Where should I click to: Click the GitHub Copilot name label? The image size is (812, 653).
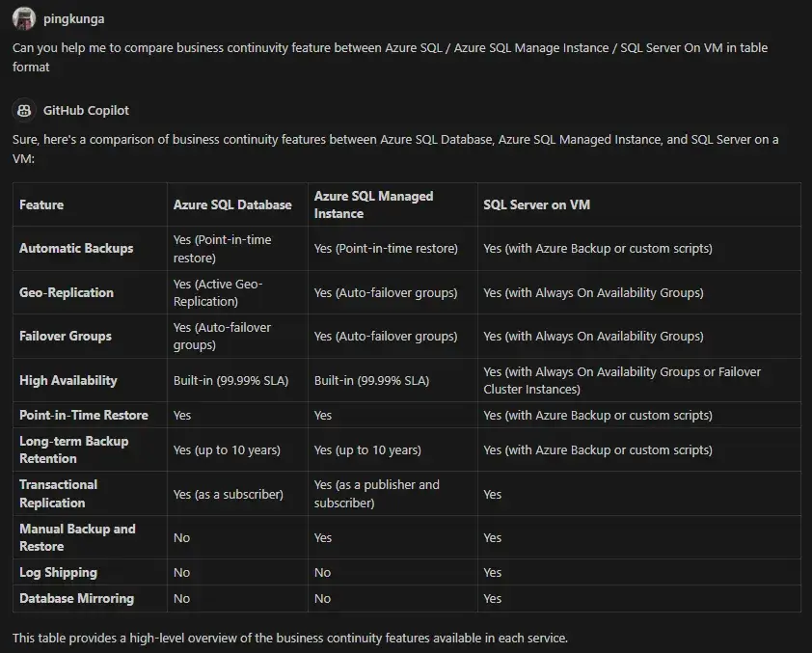click(x=86, y=110)
